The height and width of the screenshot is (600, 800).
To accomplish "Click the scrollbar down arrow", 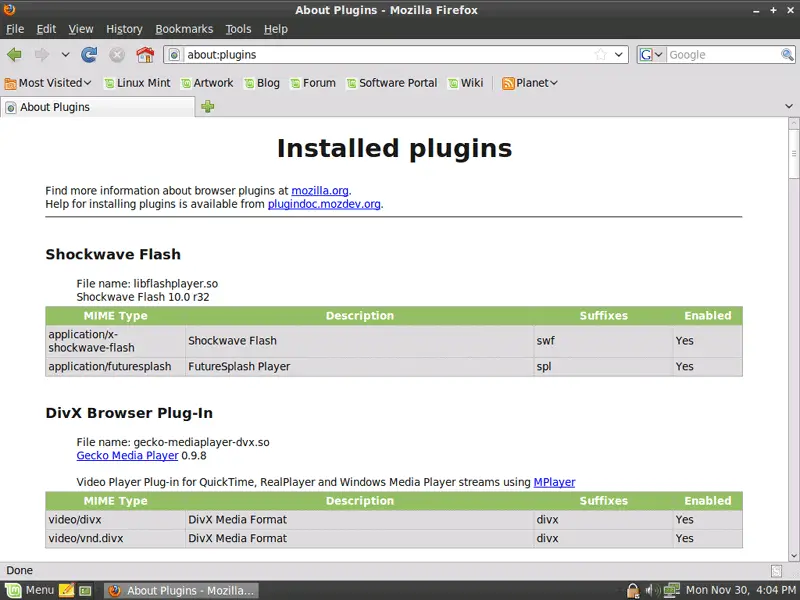I will (x=793, y=556).
